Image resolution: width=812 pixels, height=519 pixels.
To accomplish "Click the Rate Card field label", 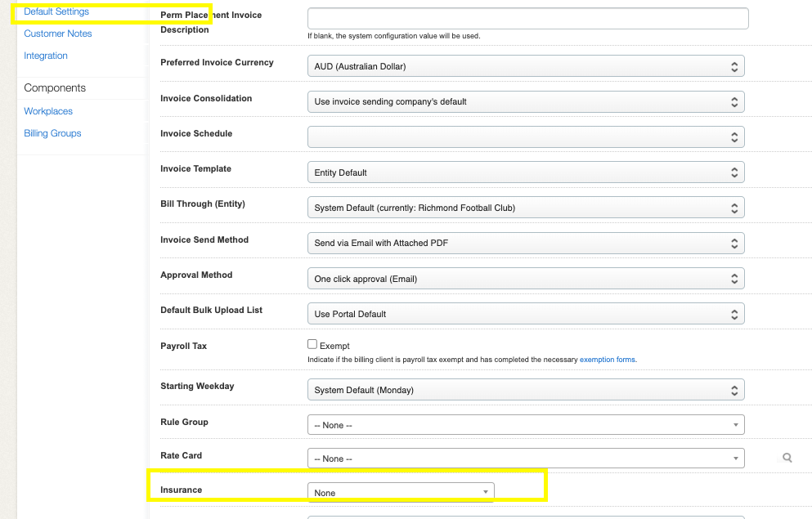I will pyautogui.click(x=182, y=456).
